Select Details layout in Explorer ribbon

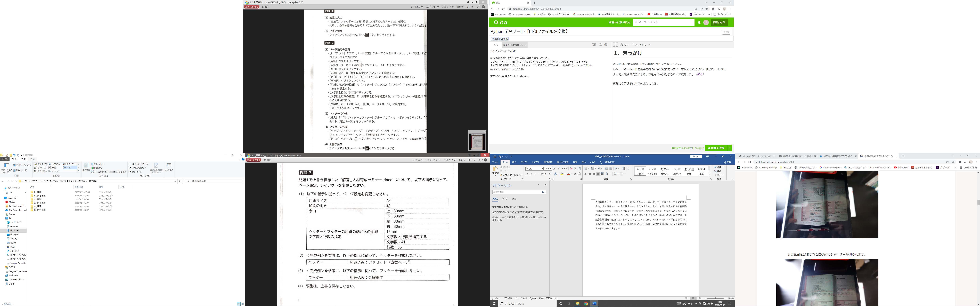(70, 167)
